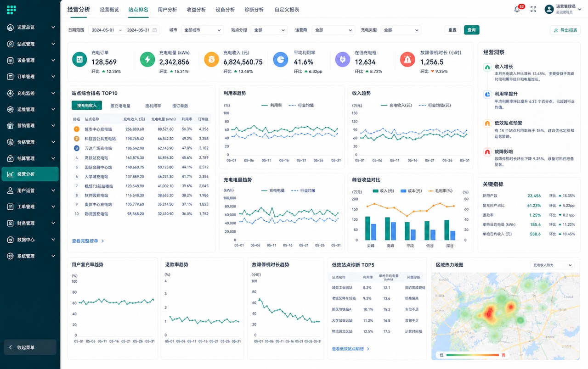Click the 系统管理 gear icon
Screen dimensions: 588x369
click(11, 256)
